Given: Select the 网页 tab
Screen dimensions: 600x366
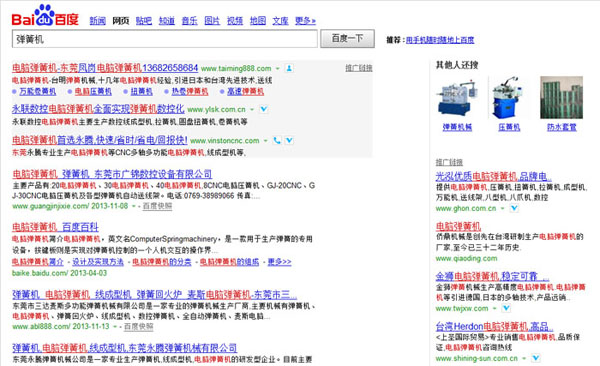Looking at the screenshot, I should (x=121, y=21).
